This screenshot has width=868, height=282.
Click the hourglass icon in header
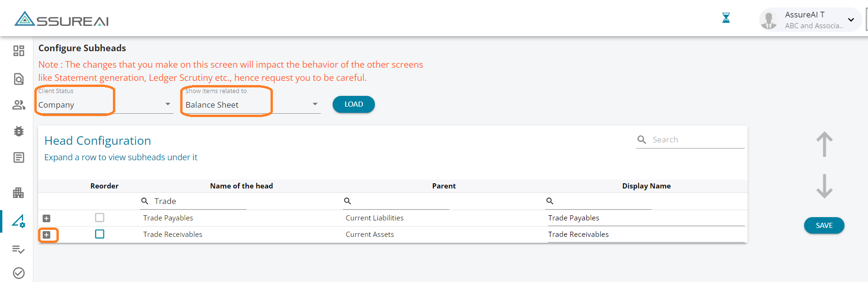point(726,18)
